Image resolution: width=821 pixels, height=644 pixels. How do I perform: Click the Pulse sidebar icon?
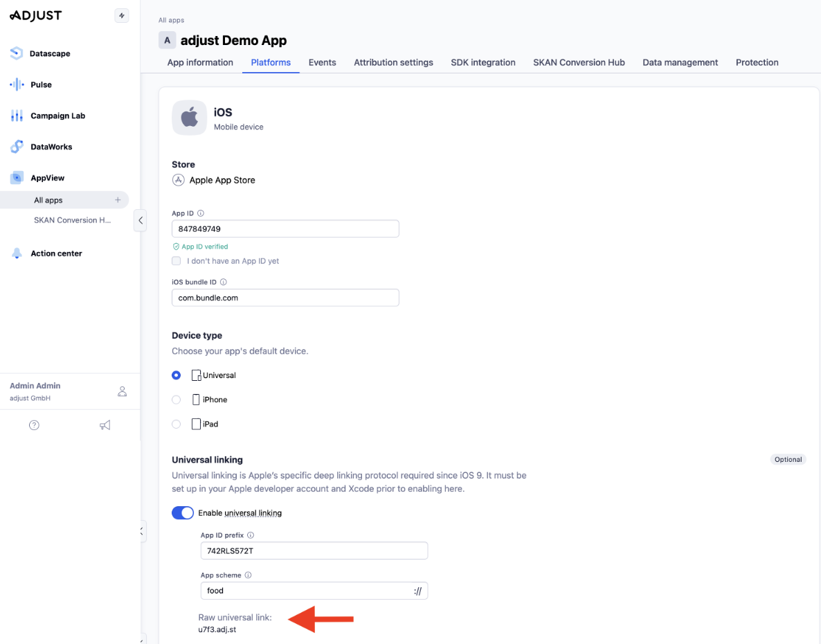17,84
